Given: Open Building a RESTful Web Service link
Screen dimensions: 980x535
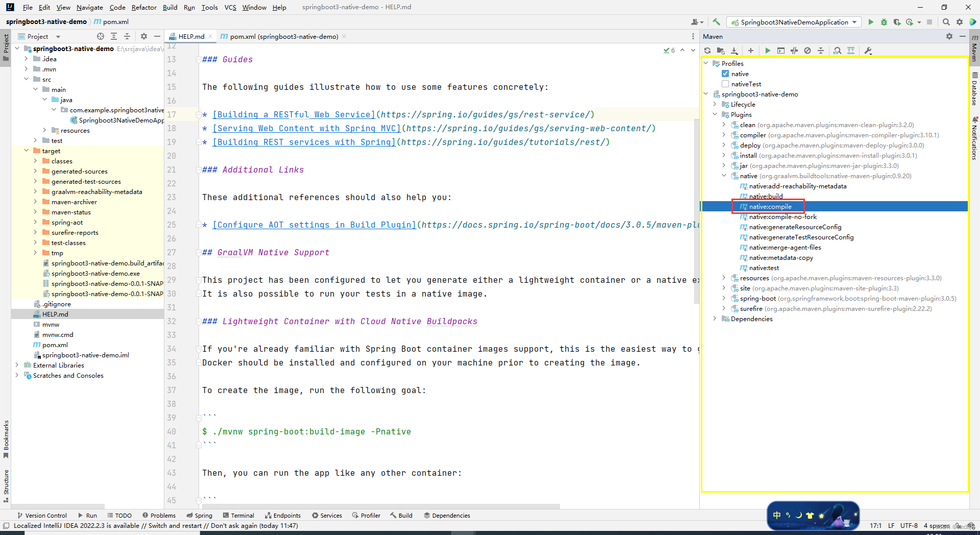Looking at the screenshot, I should (x=293, y=115).
